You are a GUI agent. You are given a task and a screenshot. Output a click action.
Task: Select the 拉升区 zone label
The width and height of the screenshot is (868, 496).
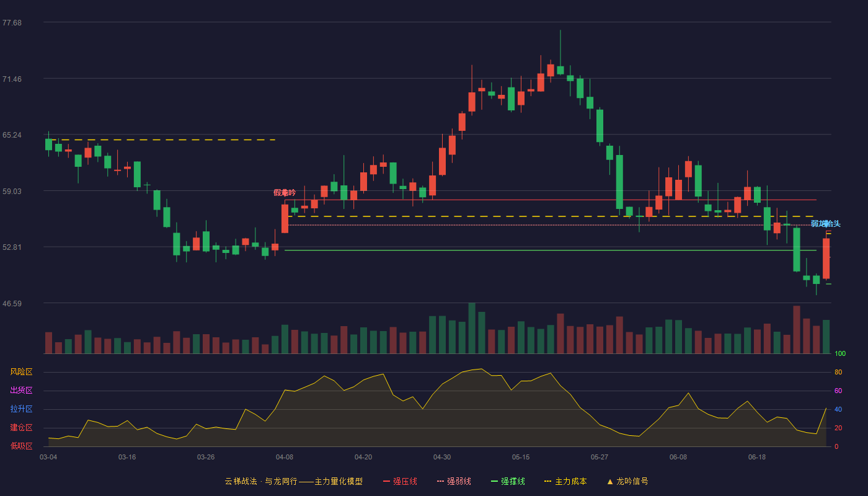pos(21,409)
